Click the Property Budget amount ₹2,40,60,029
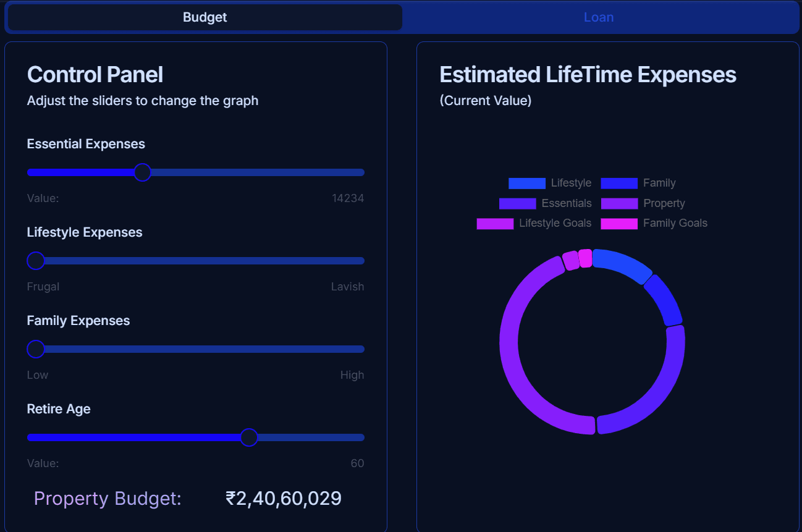This screenshot has width=802, height=532. [x=284, y=499]
